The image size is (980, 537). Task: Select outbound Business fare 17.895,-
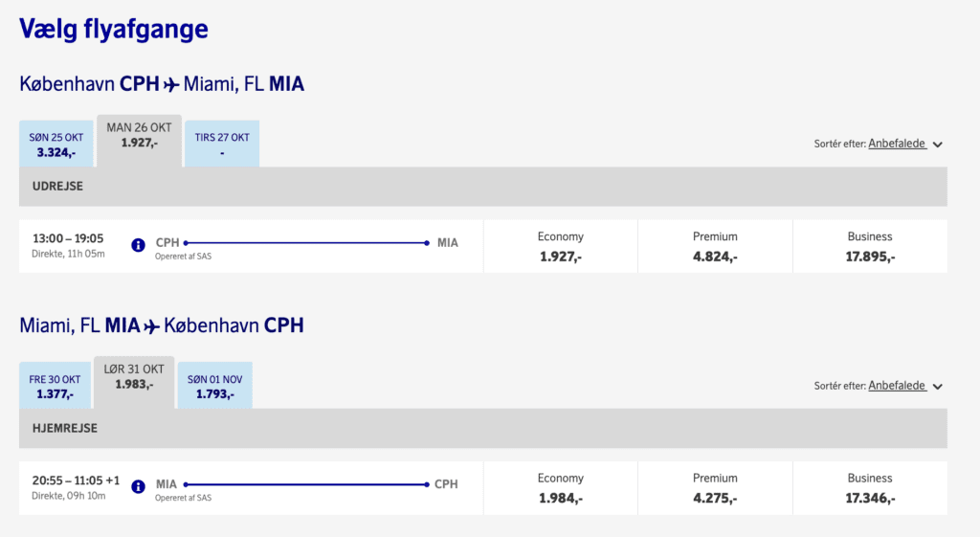pyautogui.click(x=870, y=247)
